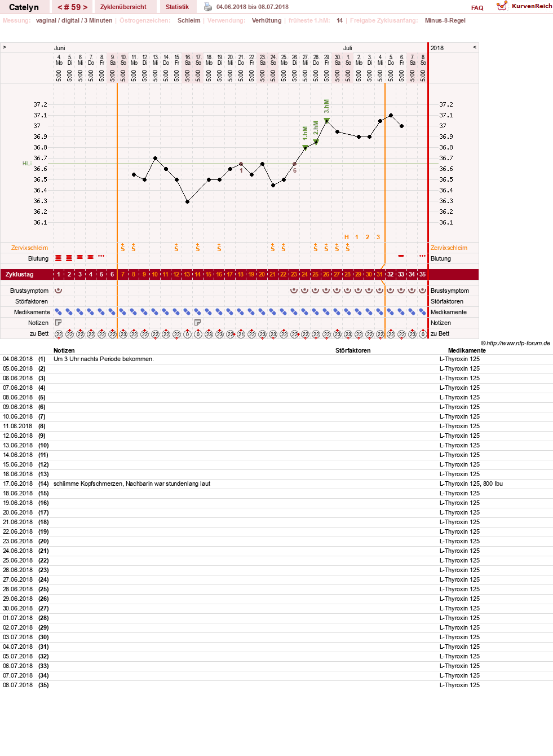Open the FAQ link
Image resolution: width=553 pixels, height=756 pixels.
coord(477,8)
